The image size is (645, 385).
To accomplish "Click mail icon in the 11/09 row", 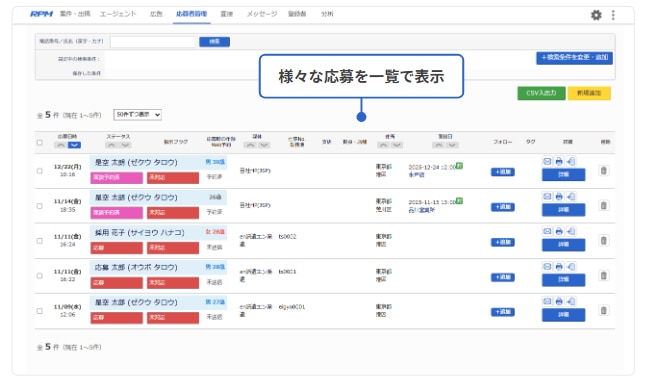I will coord(547,301).
